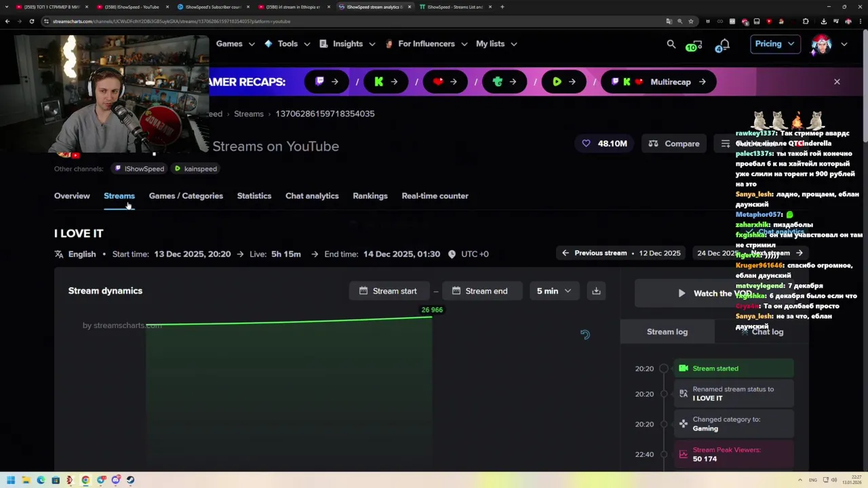Open a new browser tab
The width and height of the screenshot is (868, 488).
(502, 7)
